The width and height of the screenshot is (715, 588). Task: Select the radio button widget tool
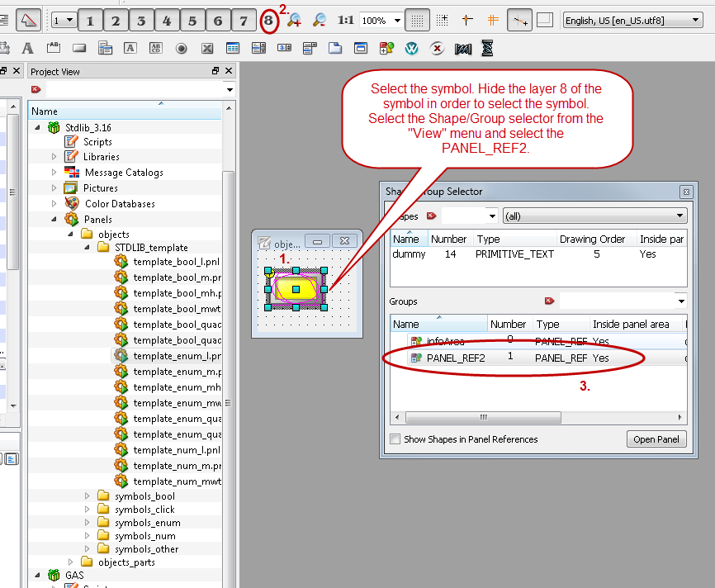tap(181, 49)
